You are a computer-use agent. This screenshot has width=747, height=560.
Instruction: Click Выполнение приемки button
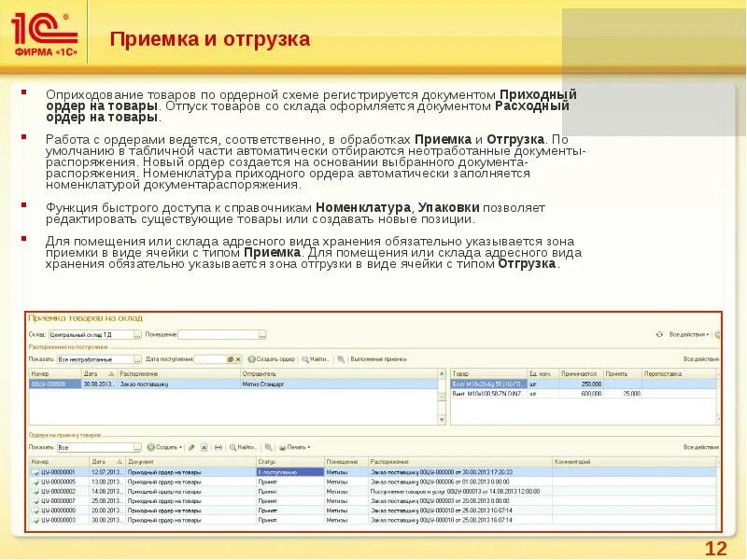click(378, 359)
